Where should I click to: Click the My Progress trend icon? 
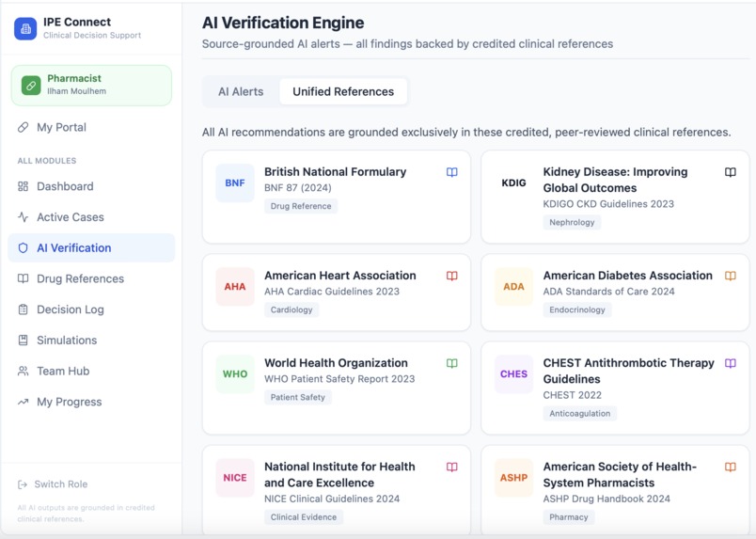click(23, 402)
